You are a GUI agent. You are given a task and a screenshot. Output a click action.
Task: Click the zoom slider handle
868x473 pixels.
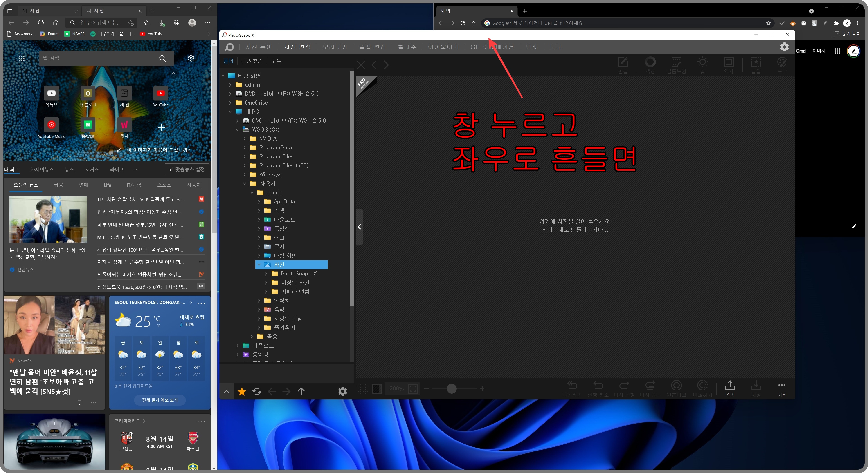pos(452,389)
